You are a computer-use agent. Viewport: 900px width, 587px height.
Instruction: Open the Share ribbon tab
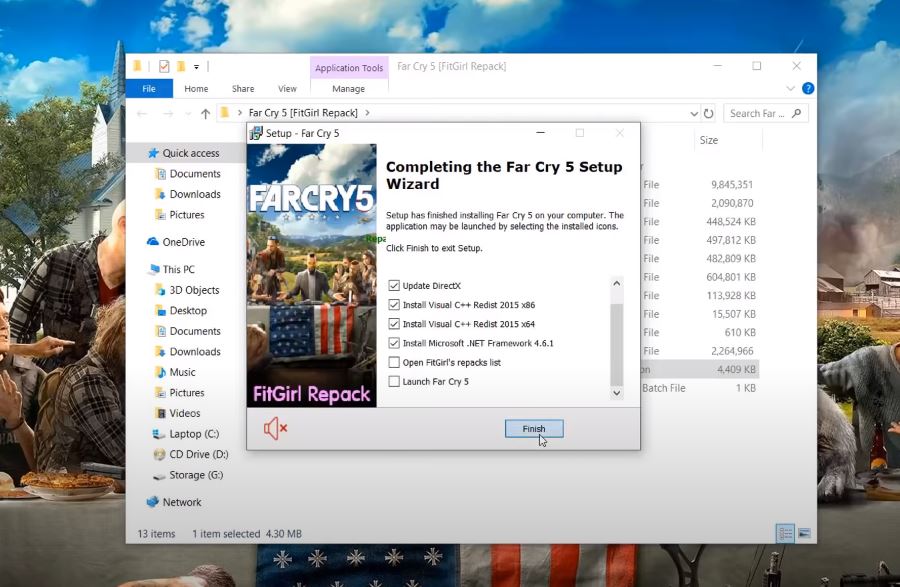[243, 88]
